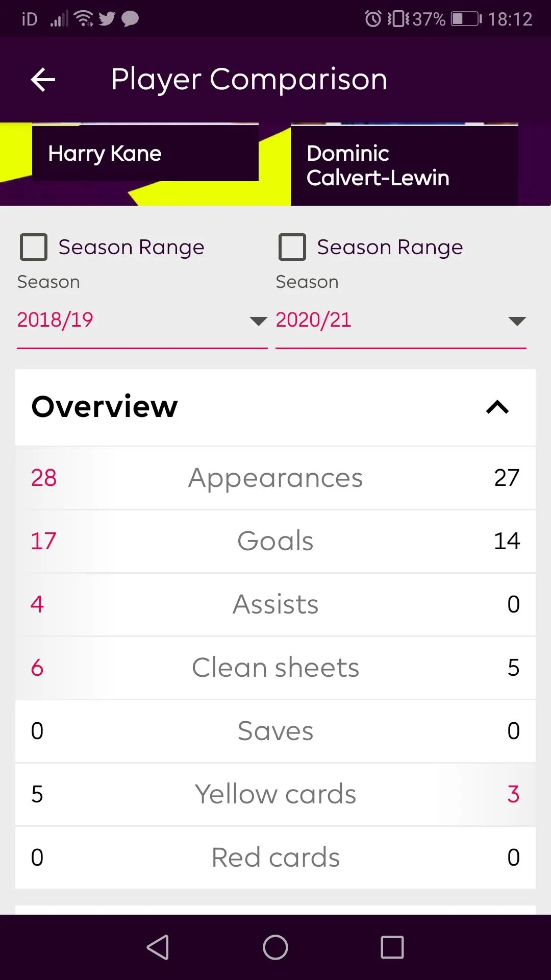The height and width of the screenshot is (980, 551).
Task: Open the 2020/21 season dropdown
Action: (400, 321)
